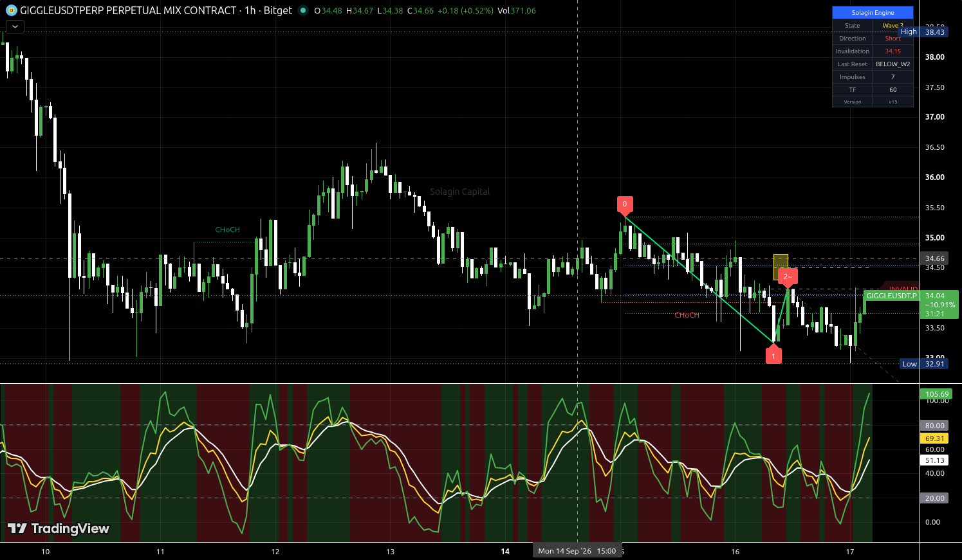Screen dimensions: 962x560
Task: Click the 35.50 price axis label
Action: [x=934, y=208]
